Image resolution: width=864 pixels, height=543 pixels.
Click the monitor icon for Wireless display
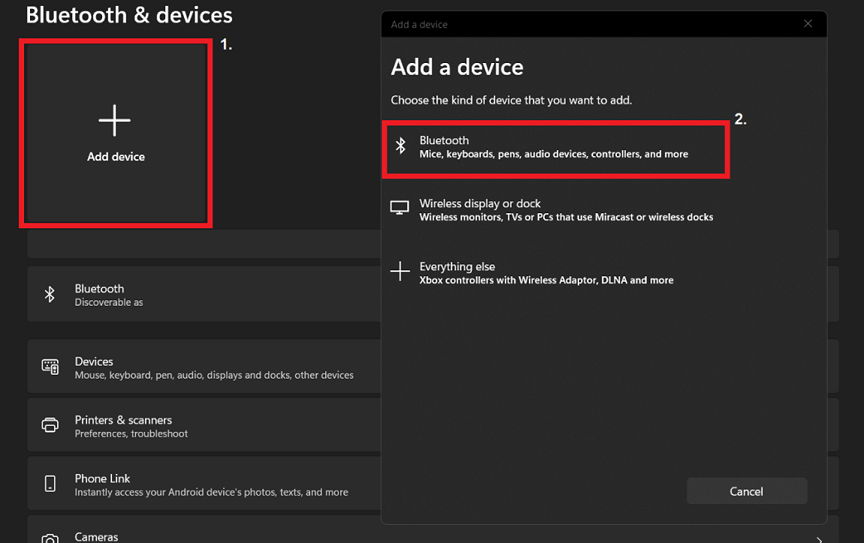pyautogui.click(x=399, y=209)
